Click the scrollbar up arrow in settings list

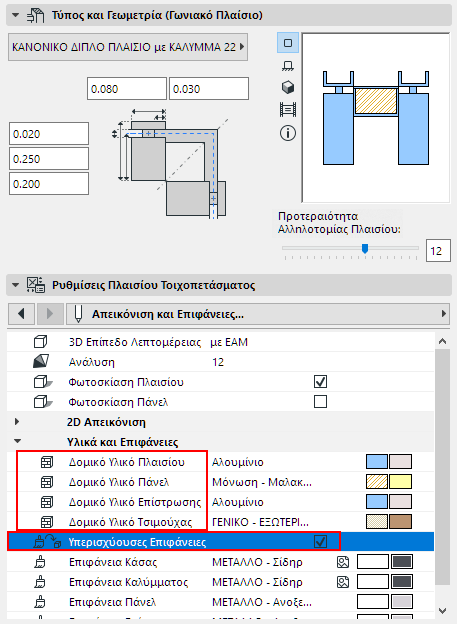(442, 341)
